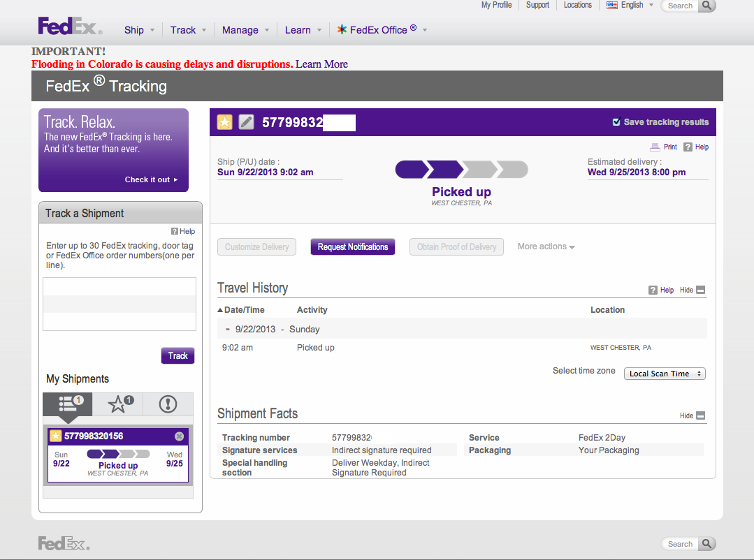Open the Manage dropdown menu

point(246,30)
